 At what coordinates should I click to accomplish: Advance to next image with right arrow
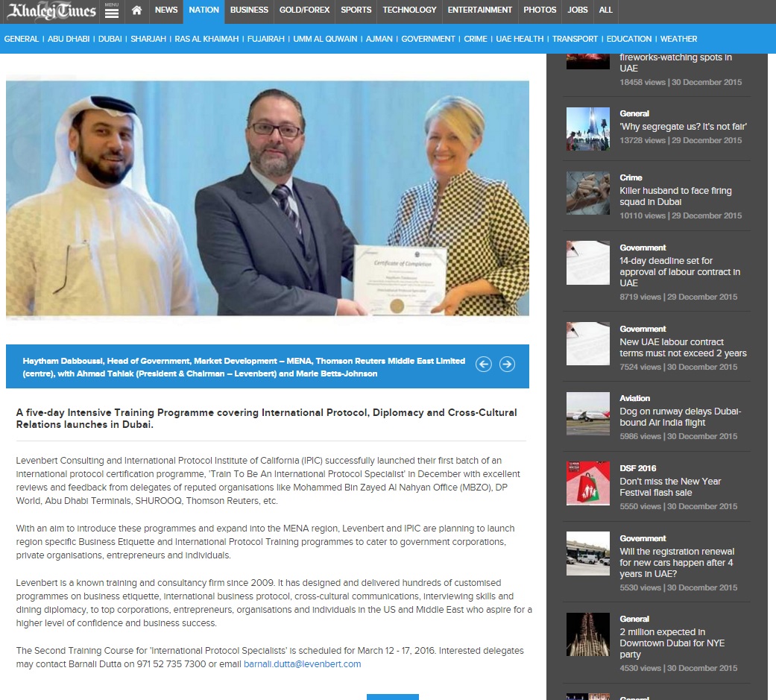[x=507, y=365]
